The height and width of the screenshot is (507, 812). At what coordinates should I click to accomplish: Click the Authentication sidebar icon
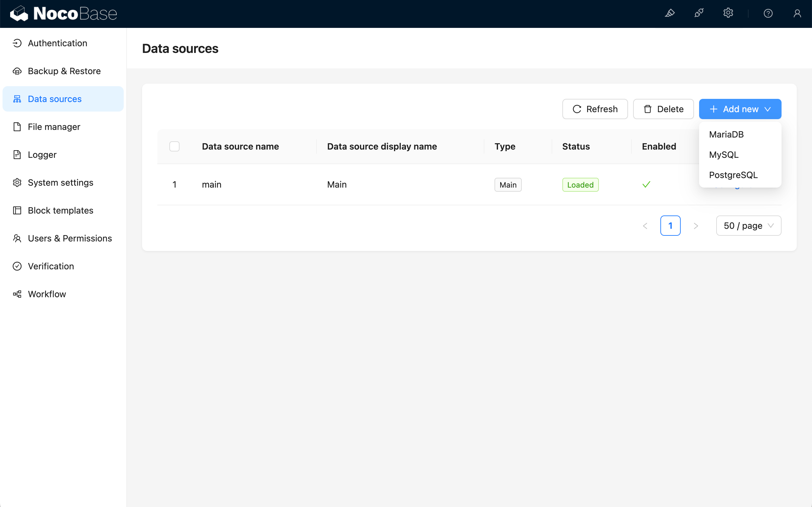coord(17,43)
